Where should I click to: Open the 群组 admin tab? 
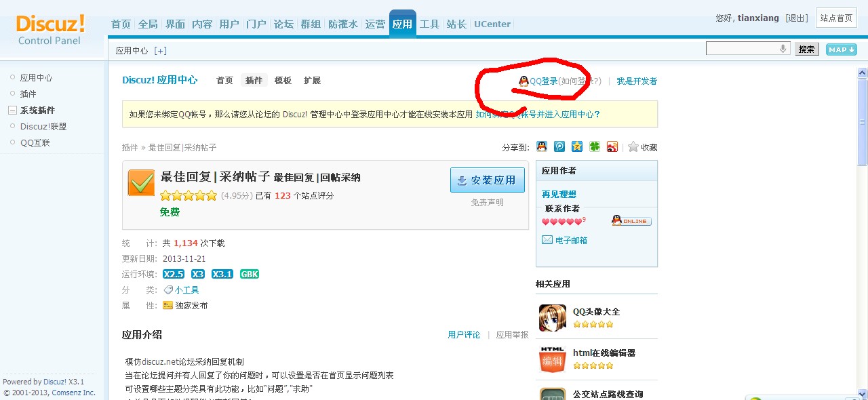tap(311, 24)
